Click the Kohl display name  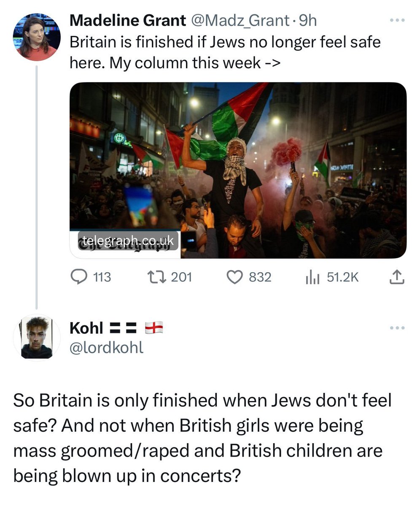[x=86, y=327]
